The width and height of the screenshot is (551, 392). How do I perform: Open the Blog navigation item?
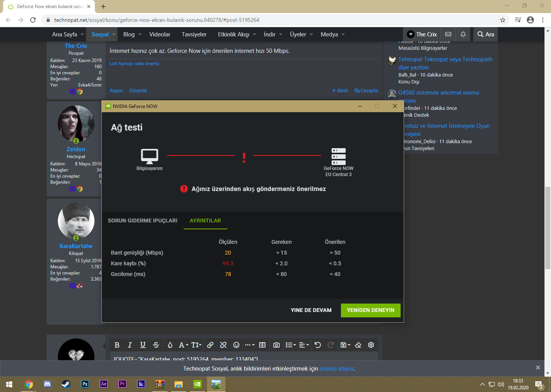[x=129, y=34]
